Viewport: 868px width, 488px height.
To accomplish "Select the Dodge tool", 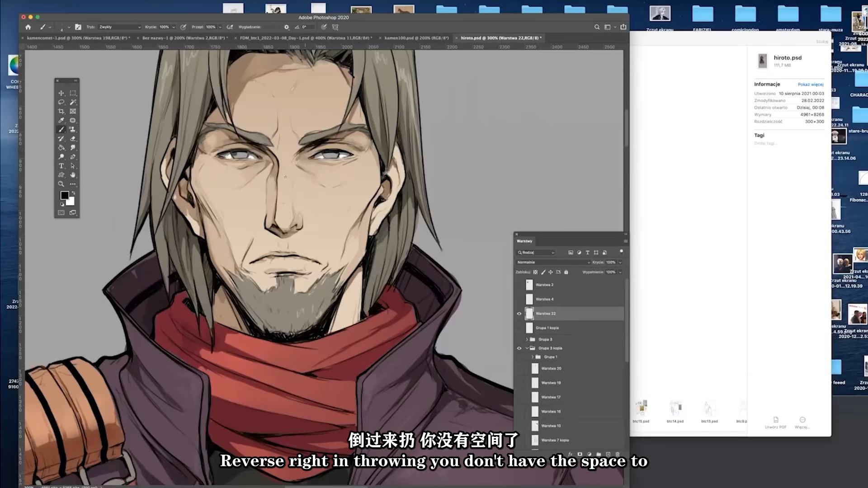I will (x=61, y=157).
